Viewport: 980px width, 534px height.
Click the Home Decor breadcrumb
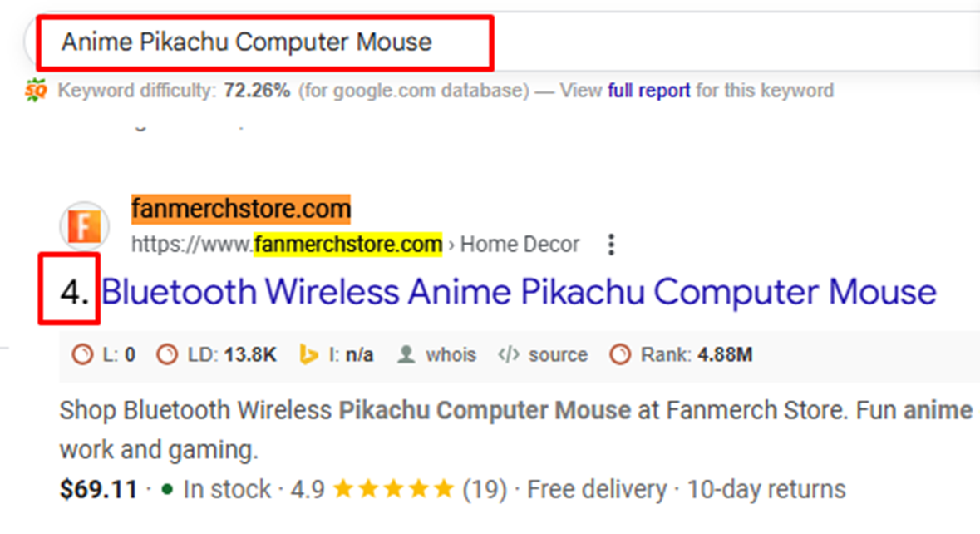coord(520,244)
